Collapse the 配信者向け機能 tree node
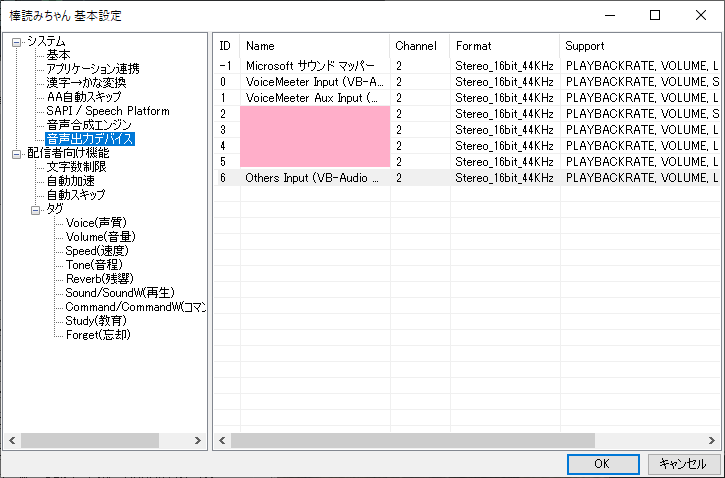This screenshot has width=725, height=478. (16, 154)
